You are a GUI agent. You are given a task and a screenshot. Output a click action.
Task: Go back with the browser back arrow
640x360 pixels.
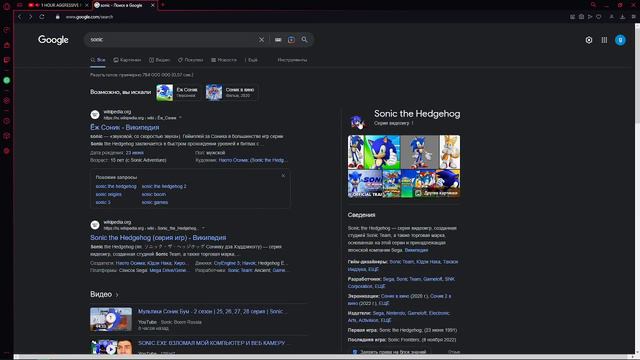point(20,17)
